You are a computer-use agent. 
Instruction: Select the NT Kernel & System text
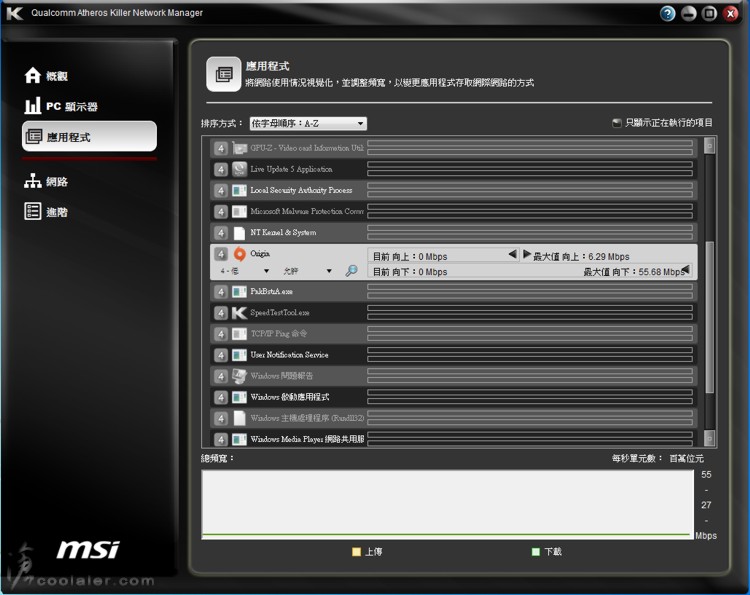pos(283,232)
